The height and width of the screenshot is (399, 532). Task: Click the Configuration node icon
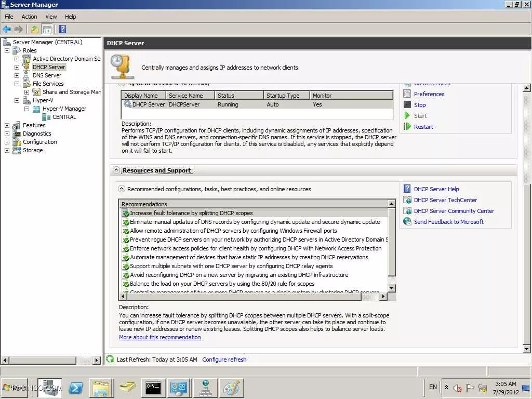[x=16, y=142]
